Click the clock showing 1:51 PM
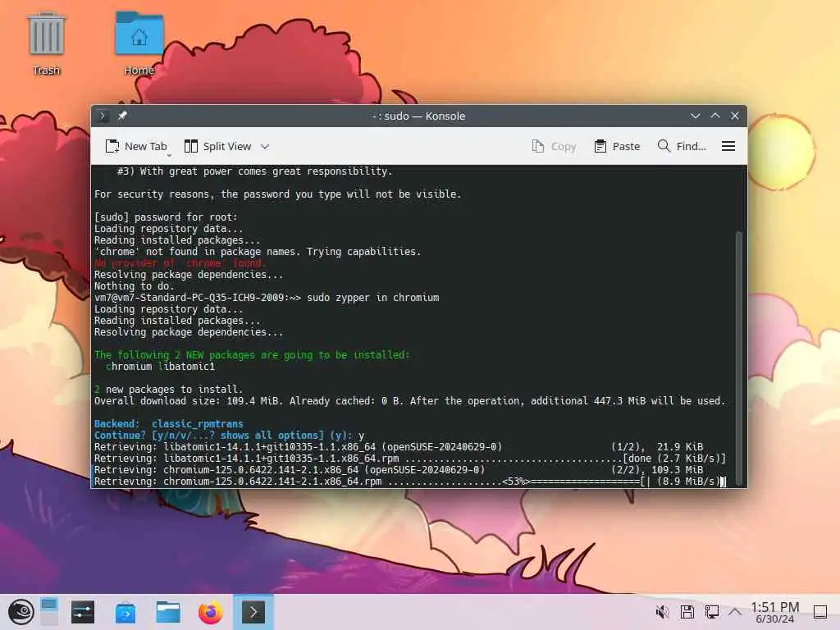840x630 pixels. tap(774, 612)
